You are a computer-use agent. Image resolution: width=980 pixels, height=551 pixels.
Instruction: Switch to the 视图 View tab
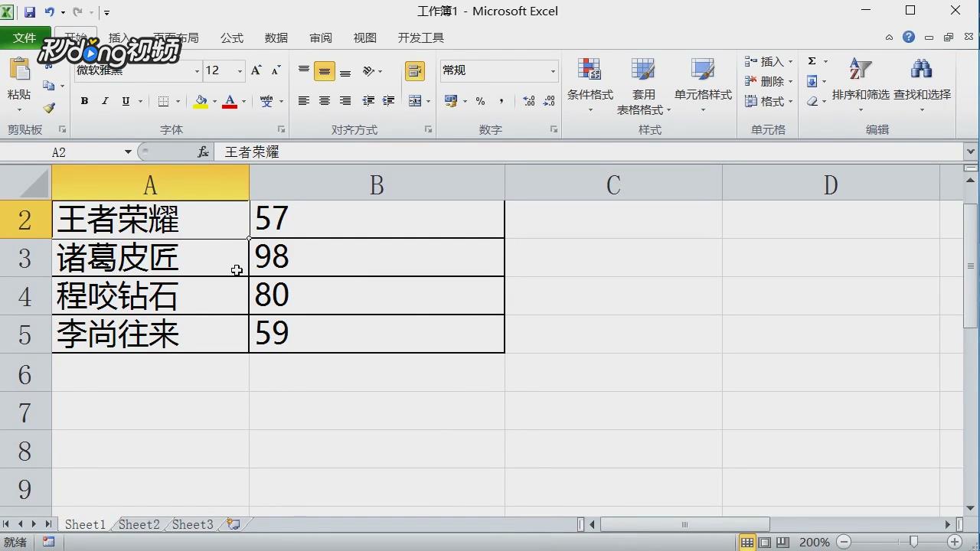pyautogui.click(x=365, y=37)
